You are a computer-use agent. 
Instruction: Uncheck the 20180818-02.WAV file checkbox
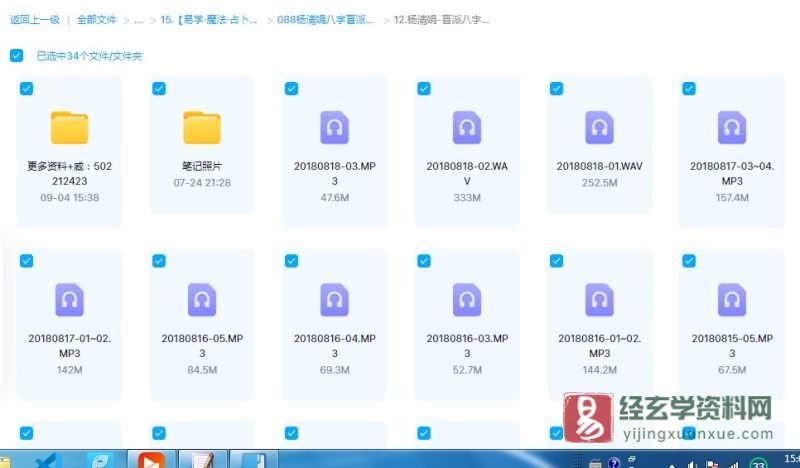[x=424, y=89]
